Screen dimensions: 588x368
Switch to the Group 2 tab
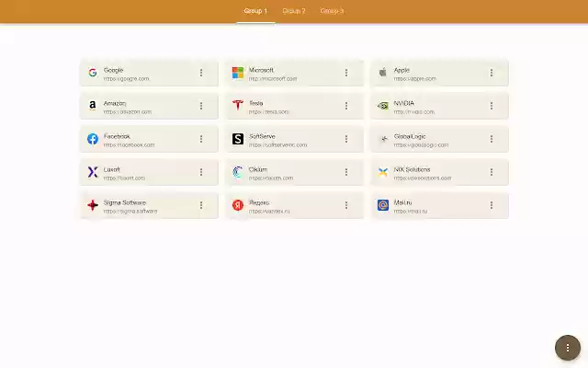[294, 11]
